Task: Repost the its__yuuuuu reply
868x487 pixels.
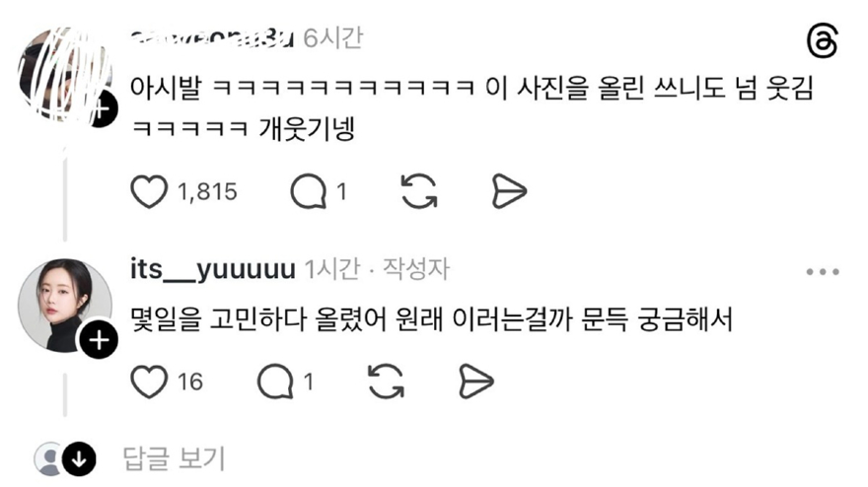Action: click(x=386, y=382)
